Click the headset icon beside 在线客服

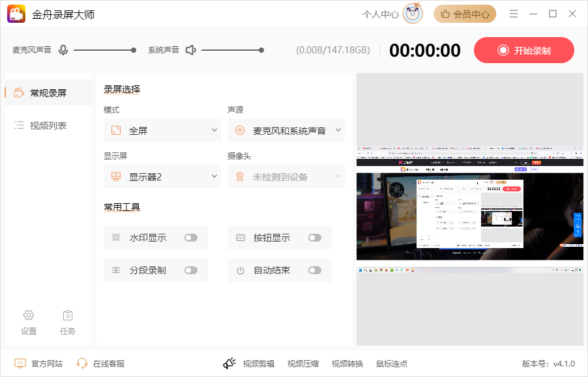click(81, 363)
